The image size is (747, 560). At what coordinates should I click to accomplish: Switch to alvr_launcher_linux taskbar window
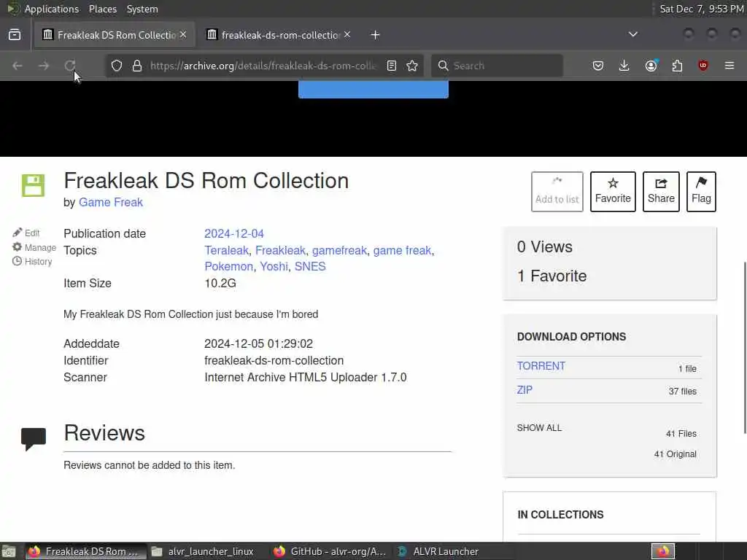(204, 551)
